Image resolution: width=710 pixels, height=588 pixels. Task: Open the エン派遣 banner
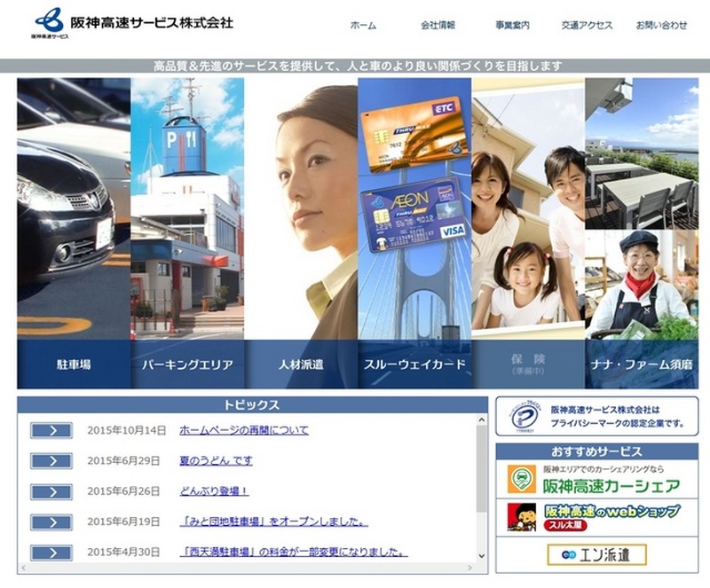[596, 555]
